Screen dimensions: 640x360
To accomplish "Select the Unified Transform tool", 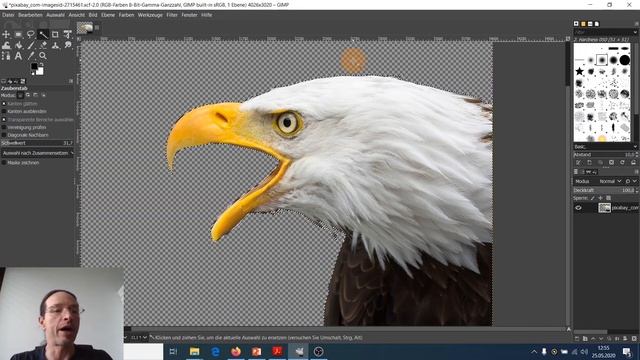I will tap(67, 35).
